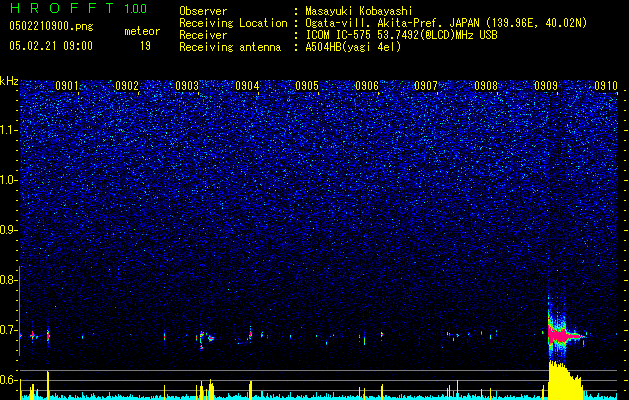Click the 0906 time marker
The image size is (629, 400).
[x=367, y=86]
